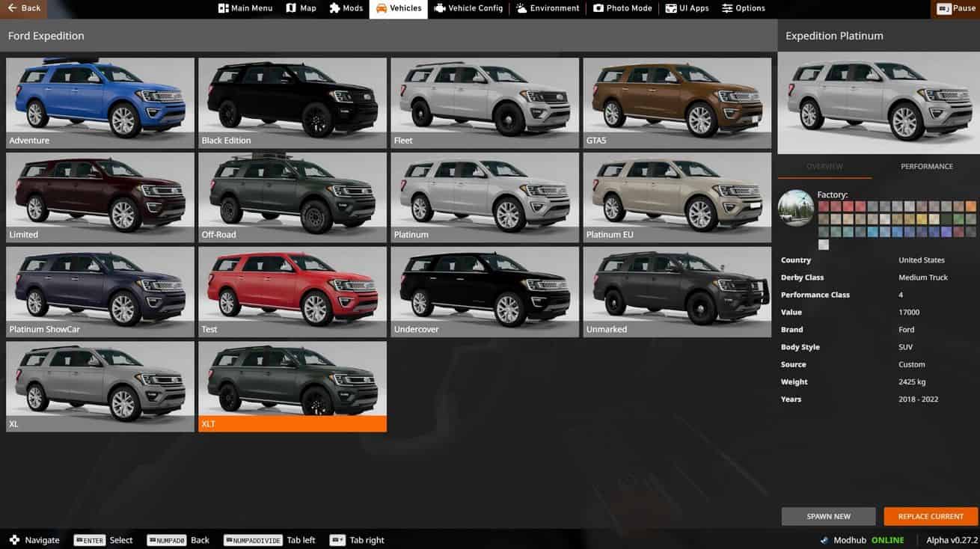Screen dimensions: 980x549
Task: Switch to the Performance tab
Action: pos(926,166)
